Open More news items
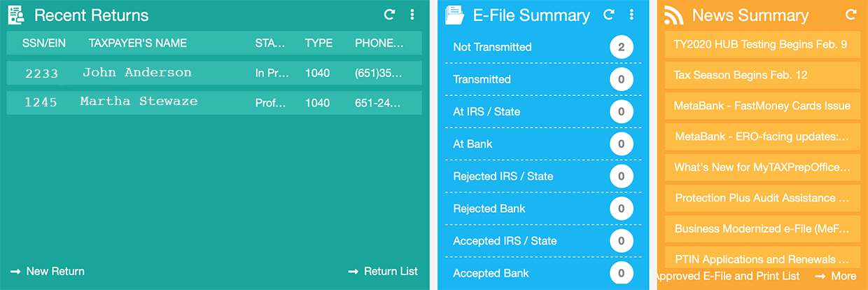Image resolution: width=868 pixels, height=290 pixels. (836, 276)
